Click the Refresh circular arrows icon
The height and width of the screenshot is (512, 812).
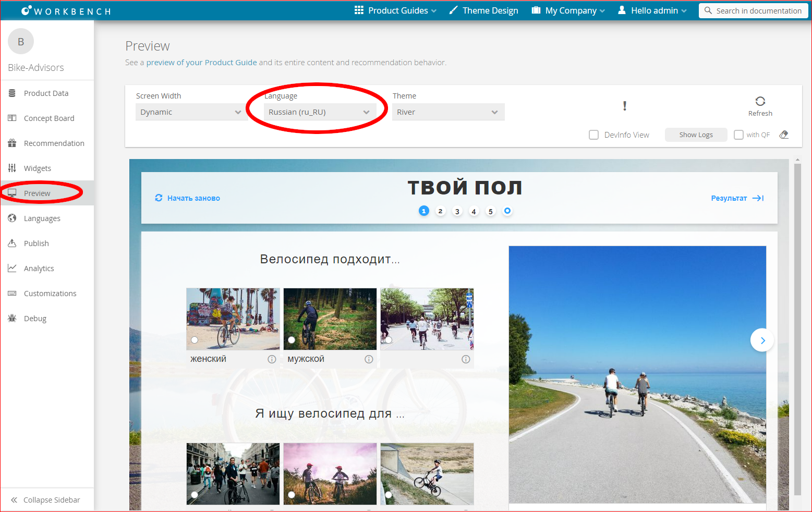(760, 101)
